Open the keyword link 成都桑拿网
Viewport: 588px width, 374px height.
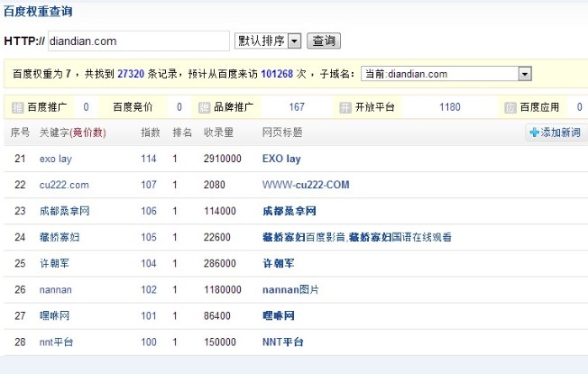click(x=65, y=211)
